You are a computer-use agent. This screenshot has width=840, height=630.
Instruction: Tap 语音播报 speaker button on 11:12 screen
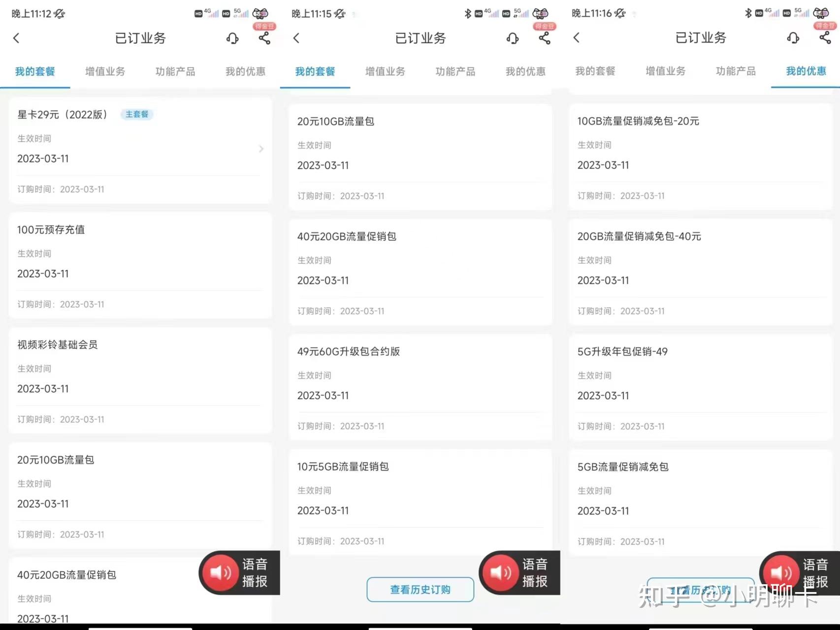pos(239,572)
